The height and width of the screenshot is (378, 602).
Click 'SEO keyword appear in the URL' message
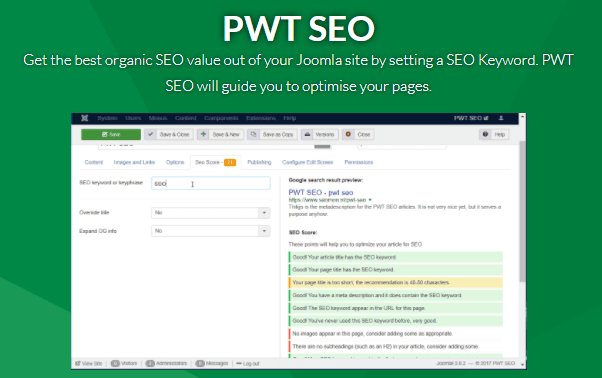[395, 308]
